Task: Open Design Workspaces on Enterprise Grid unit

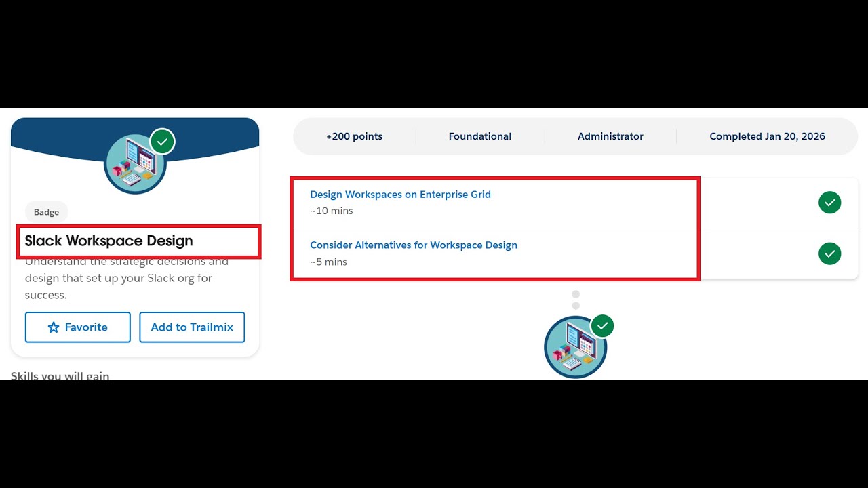Action: [x=400, y=195]
